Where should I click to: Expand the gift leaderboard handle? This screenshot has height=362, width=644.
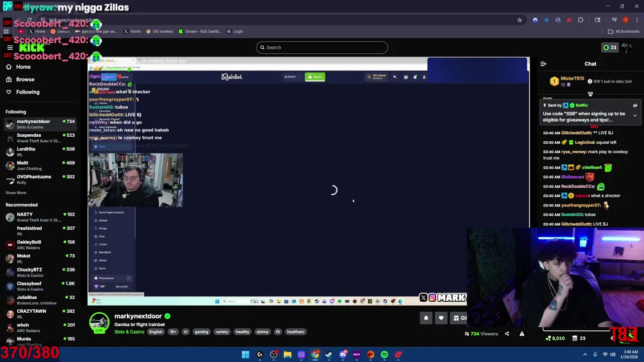coord(590,94)
